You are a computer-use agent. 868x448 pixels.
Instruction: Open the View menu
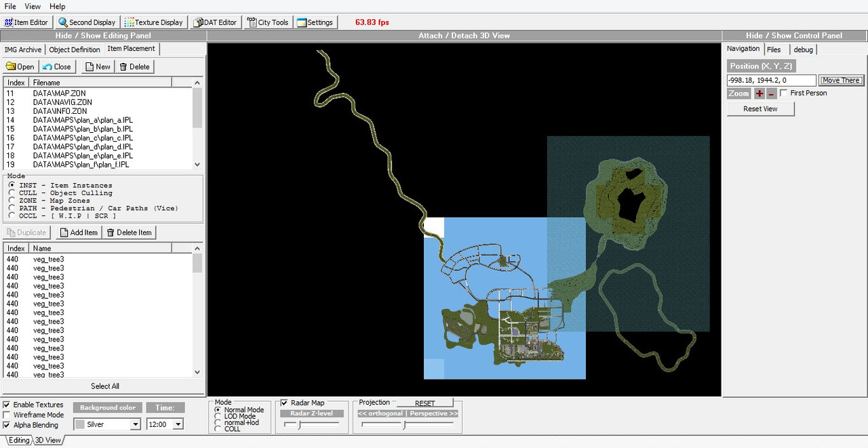click(x=33, y=6)
